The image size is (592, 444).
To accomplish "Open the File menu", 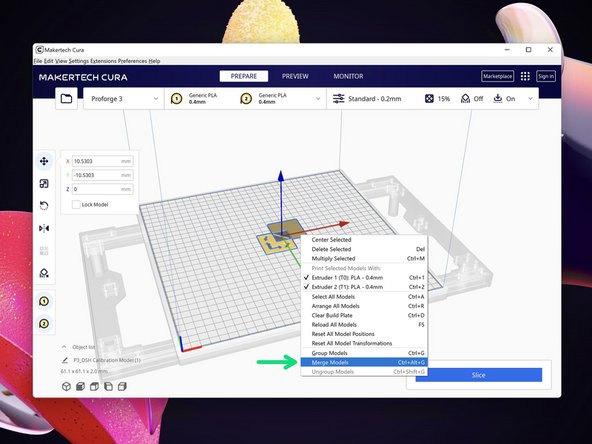I will (x=38, y=61).
